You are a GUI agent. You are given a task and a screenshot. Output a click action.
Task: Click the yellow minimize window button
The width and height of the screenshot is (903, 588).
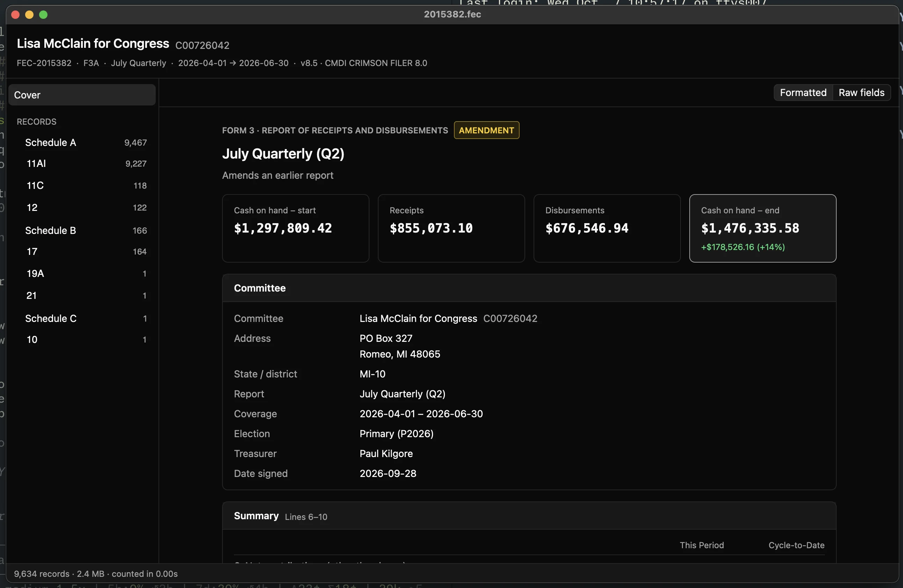(29, 15)
